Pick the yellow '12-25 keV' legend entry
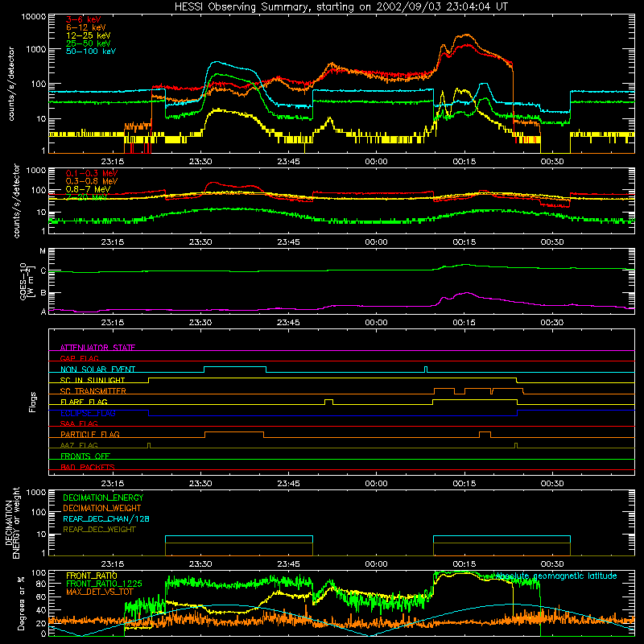The height and width of the screenshot is (644, 644). (x=89, y=35)
